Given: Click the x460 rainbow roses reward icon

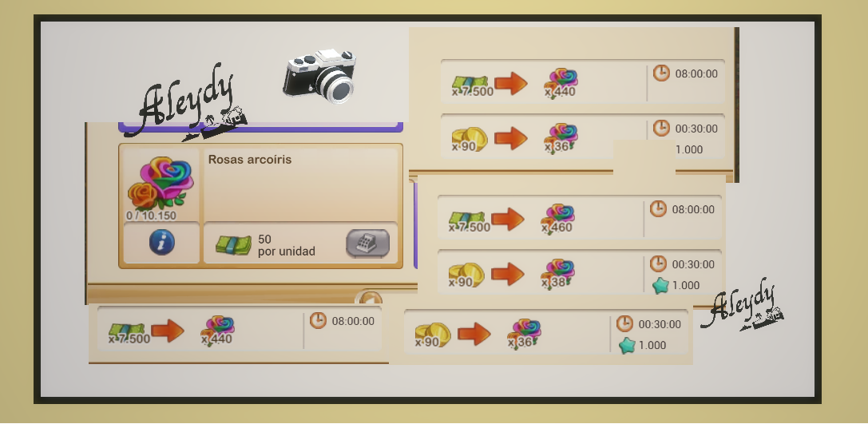Looking at the screenshot, I should tap(557, 219).
